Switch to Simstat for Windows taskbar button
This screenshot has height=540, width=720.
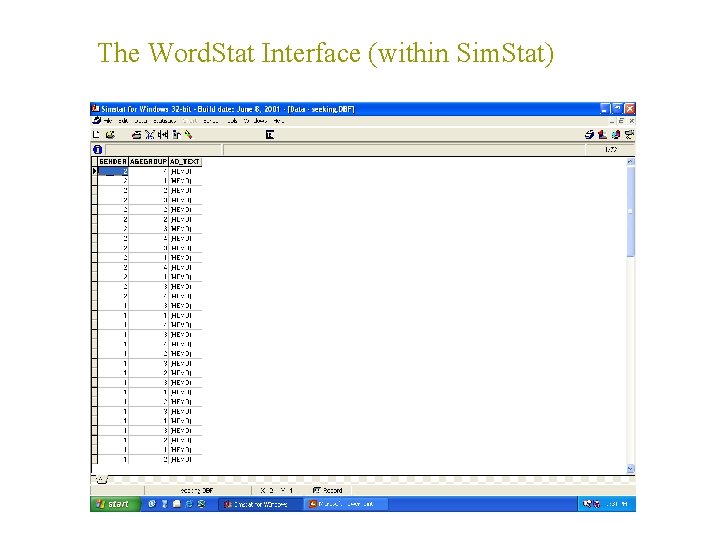click(x=259, y=504)
